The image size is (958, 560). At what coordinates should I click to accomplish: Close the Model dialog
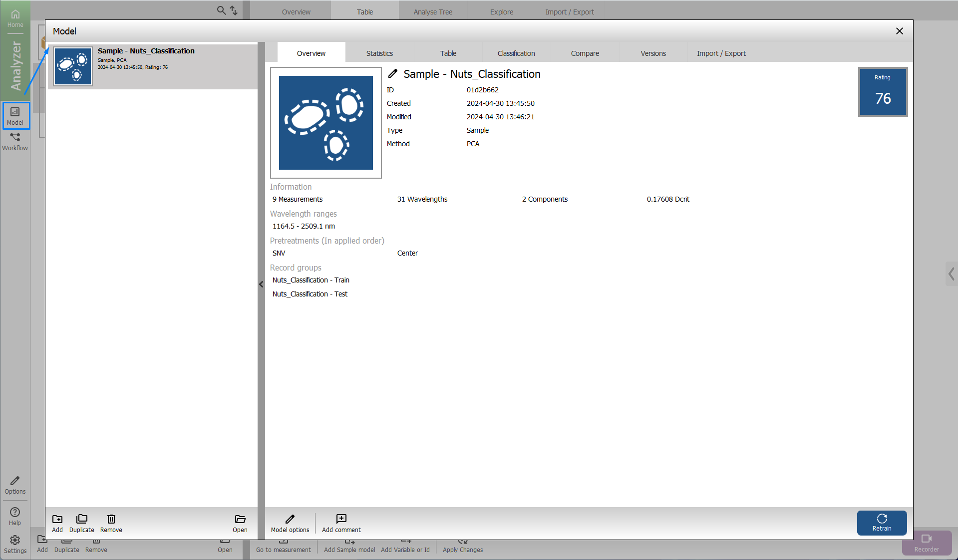coord(899,31)
